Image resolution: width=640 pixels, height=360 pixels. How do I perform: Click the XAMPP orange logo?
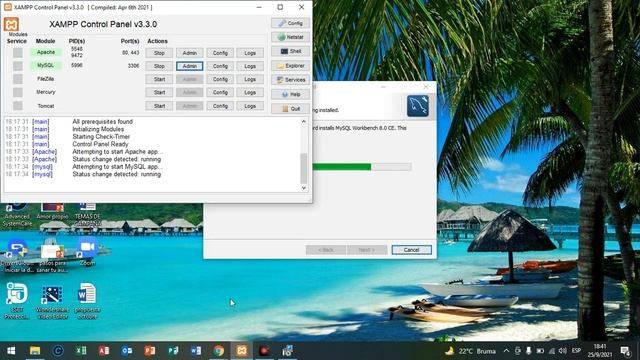pyautogui.click(x=11, y=24)
